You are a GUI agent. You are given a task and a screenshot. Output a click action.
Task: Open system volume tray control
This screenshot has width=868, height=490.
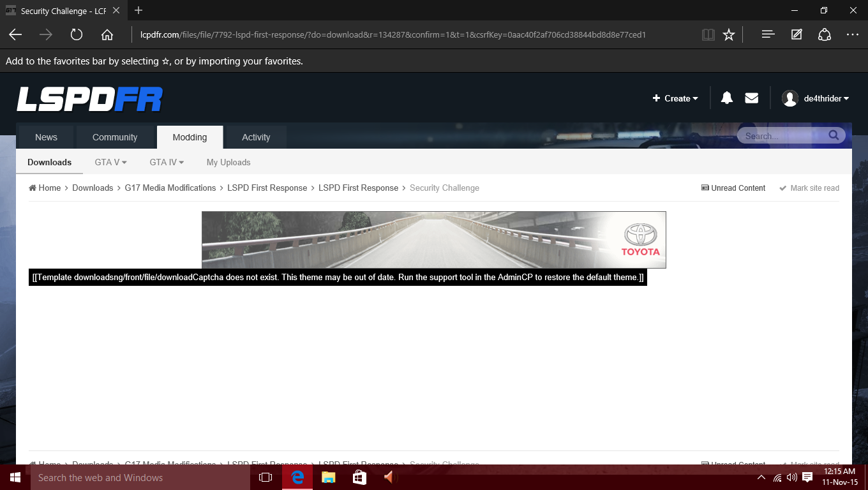coord(792,477)
